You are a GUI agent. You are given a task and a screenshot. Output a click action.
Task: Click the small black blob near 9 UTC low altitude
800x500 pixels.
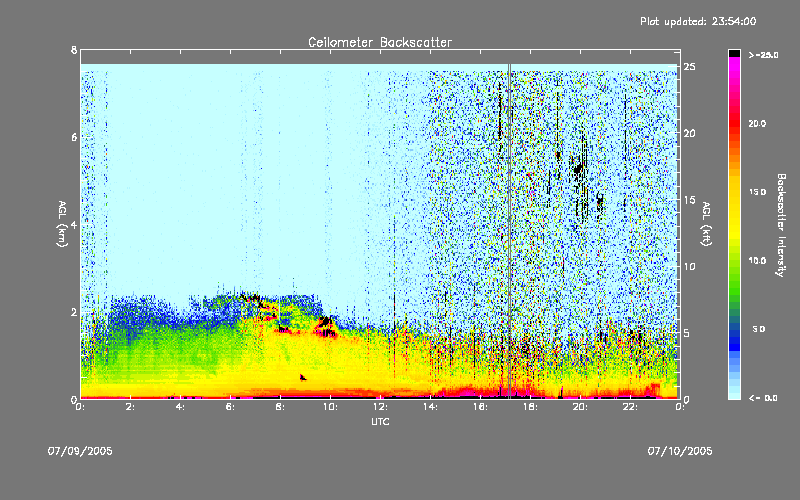click(303, 378)
